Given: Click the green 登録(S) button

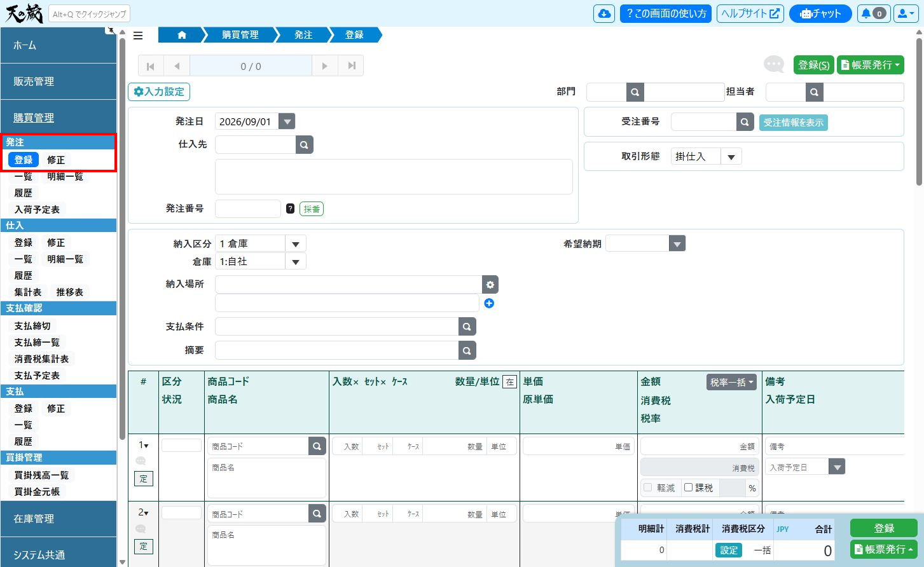Looking at the screenshot, I should (813, 65).
